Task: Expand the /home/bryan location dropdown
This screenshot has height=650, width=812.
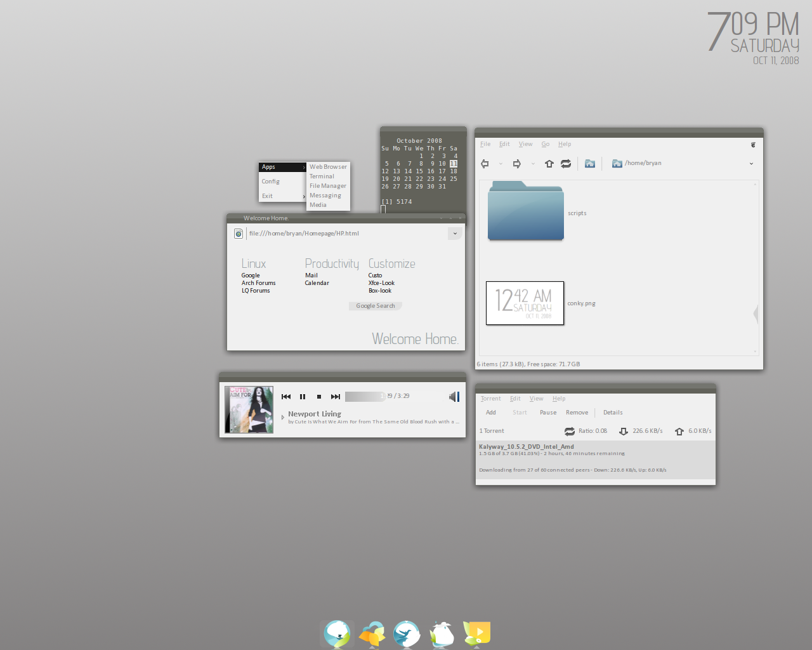Action: [751, 164]
